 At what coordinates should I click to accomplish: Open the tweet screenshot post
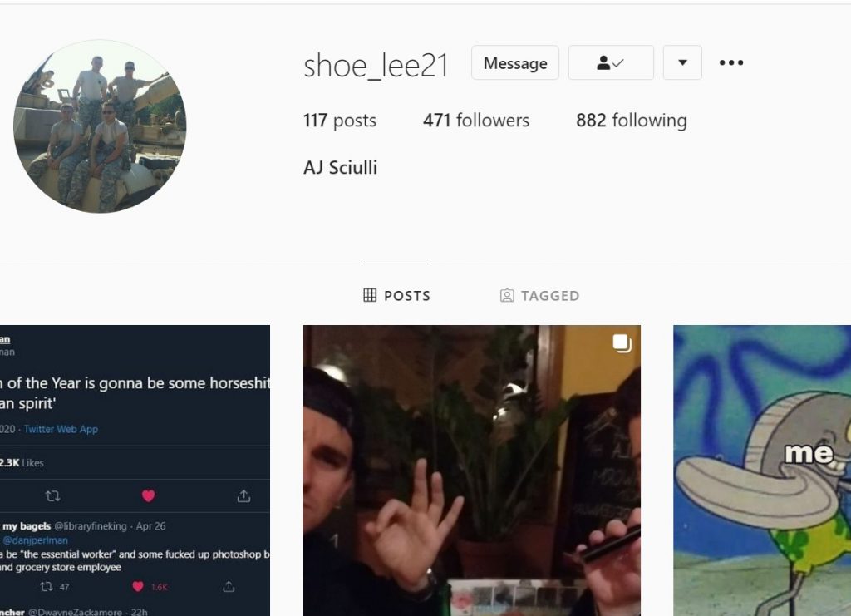point(135,471)
